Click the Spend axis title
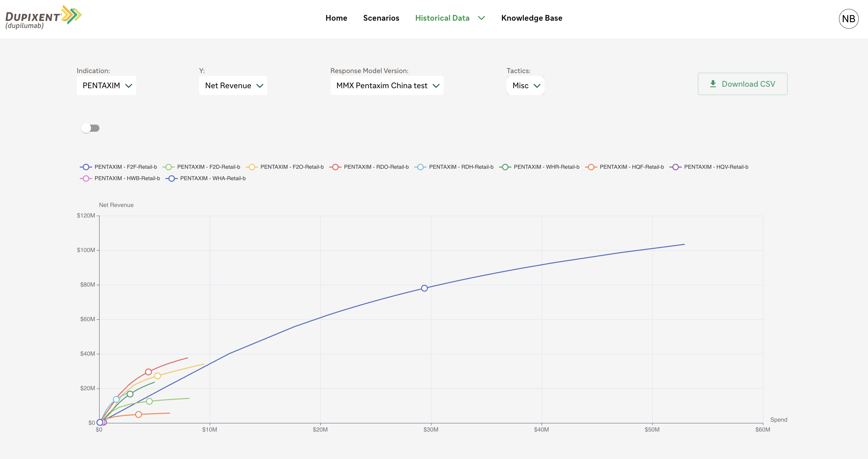 pos(778,420)
